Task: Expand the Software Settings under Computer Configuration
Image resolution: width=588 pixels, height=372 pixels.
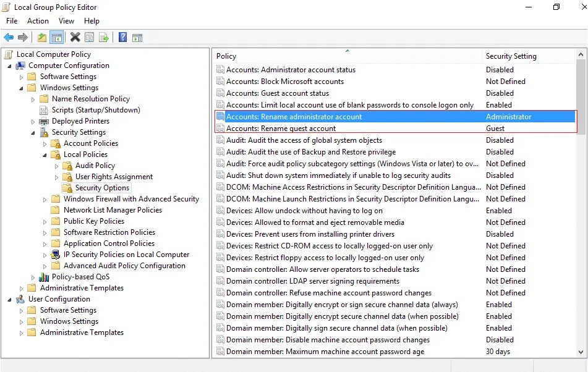Action: coord(22,77)
